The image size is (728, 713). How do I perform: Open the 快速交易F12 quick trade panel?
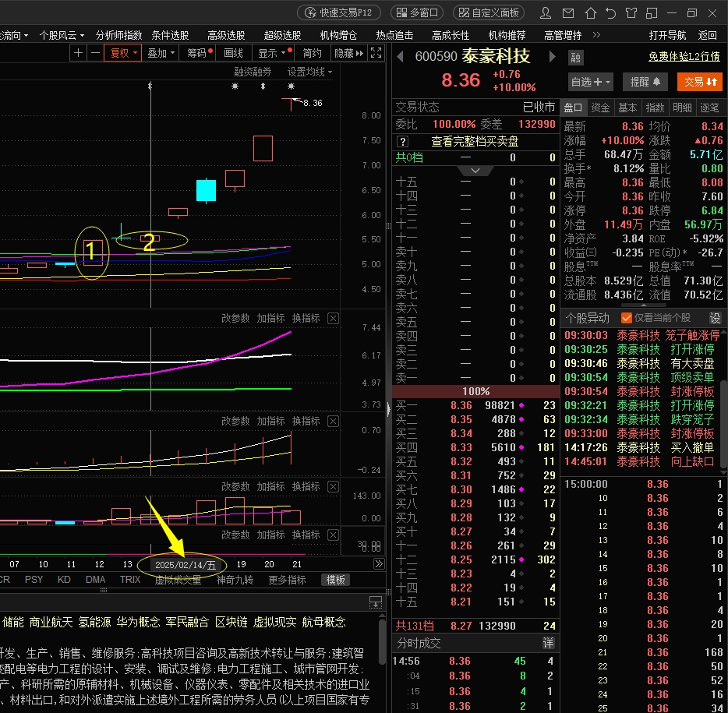tap(339, 12)
